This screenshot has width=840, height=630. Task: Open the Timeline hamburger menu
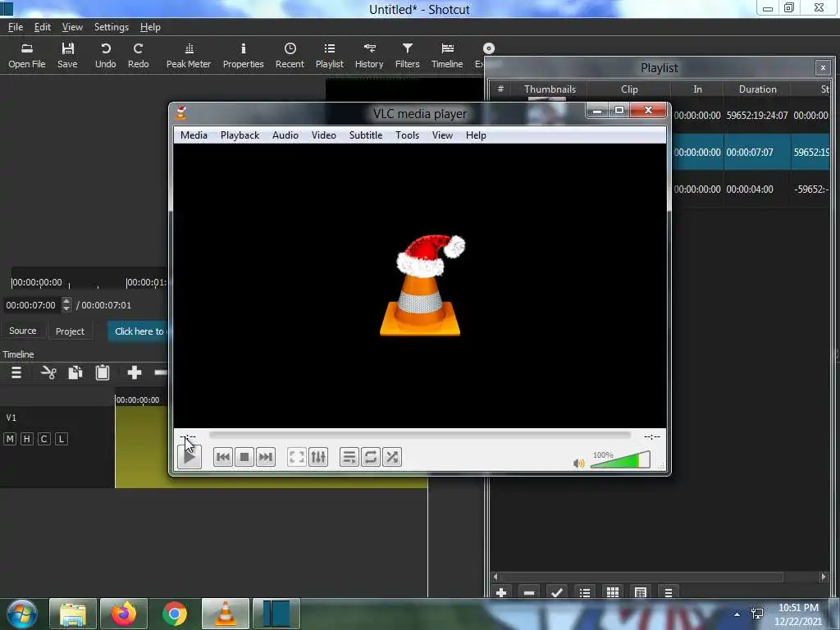point(16,373)
